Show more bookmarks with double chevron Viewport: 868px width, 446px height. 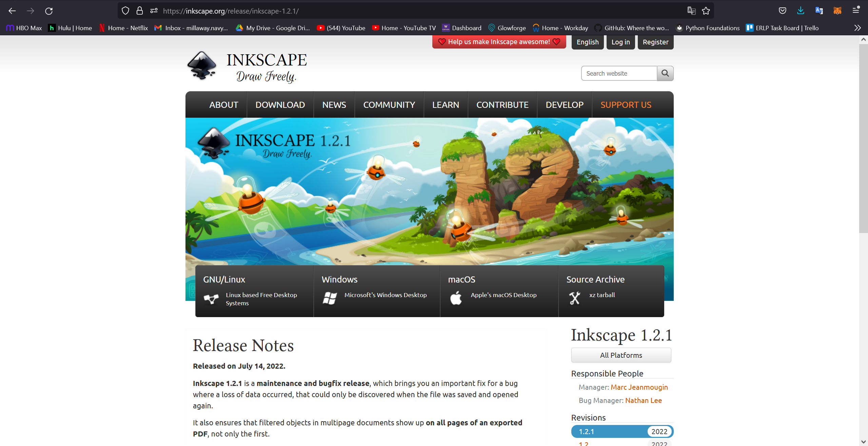[857, 28]
